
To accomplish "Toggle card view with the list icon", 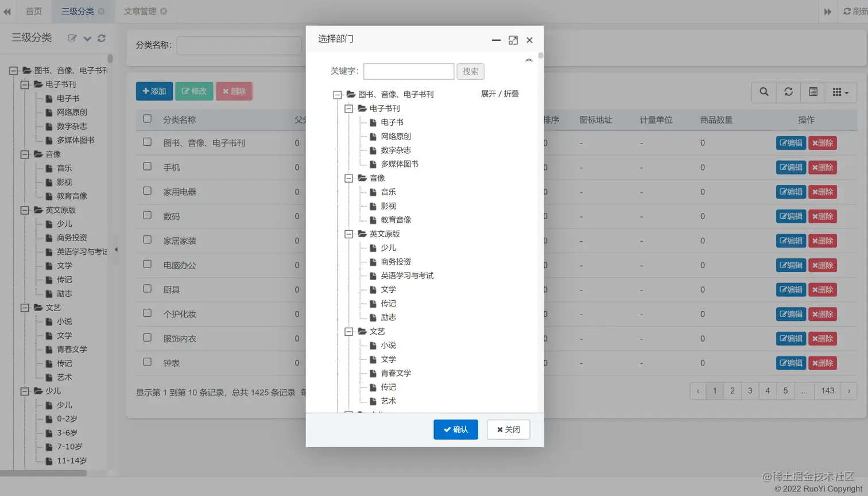I will click(813, 92).
